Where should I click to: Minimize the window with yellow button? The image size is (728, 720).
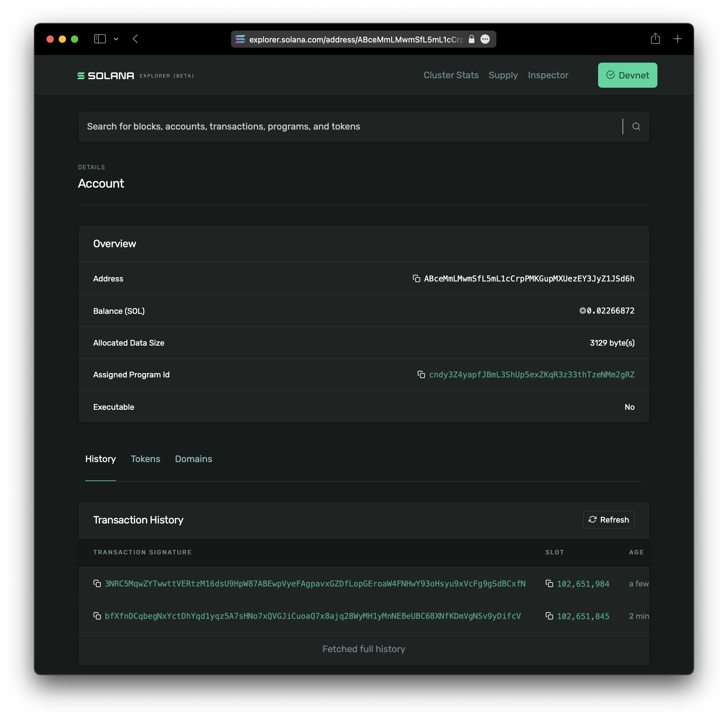[62, 39]
